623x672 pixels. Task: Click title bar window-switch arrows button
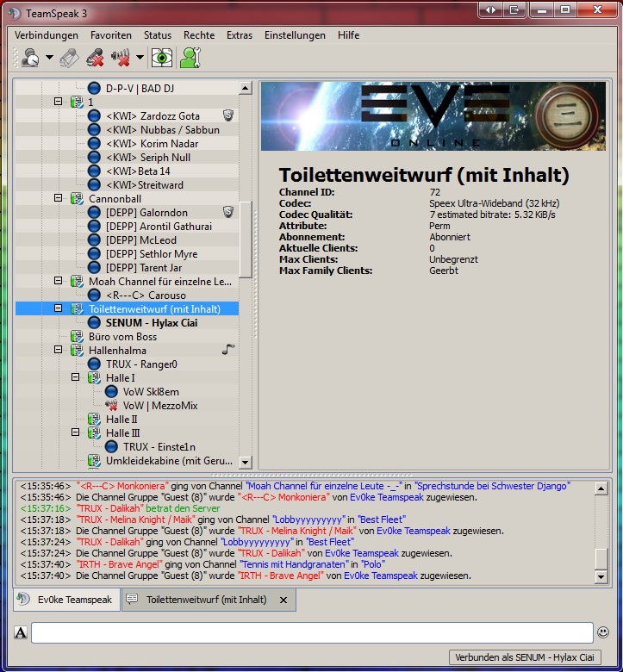tap(490, 9)
